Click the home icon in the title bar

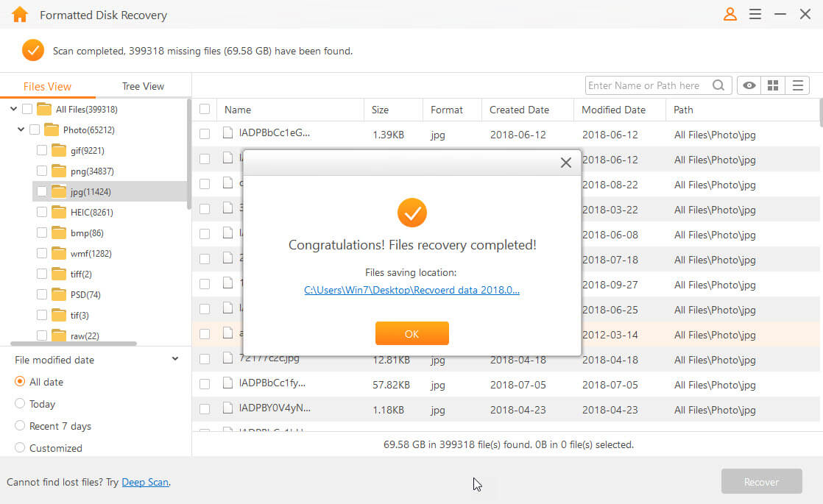19,14
